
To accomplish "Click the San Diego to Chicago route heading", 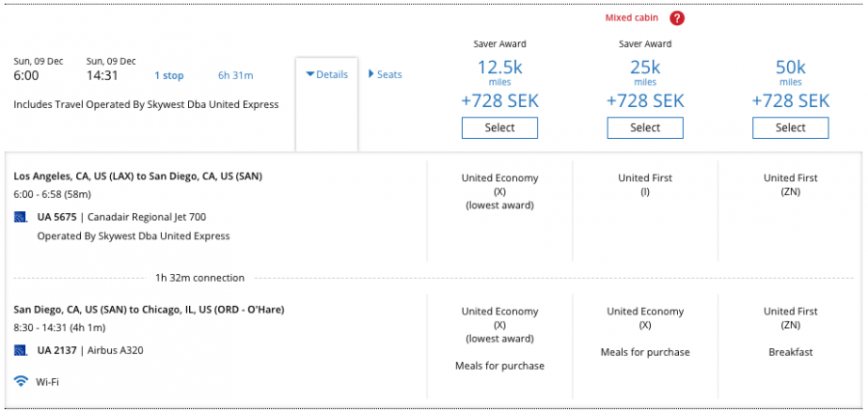I will [149, 310].
